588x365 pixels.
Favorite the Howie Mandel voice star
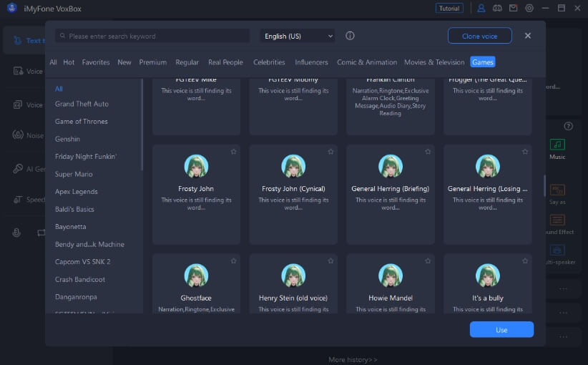tap(428, 261)
